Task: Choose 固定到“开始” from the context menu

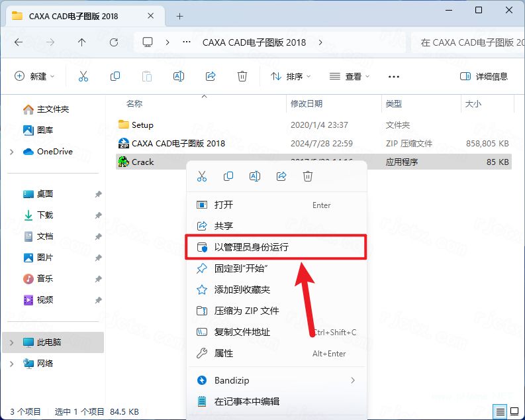Action: pyautogui.click(x=277, y=268)
